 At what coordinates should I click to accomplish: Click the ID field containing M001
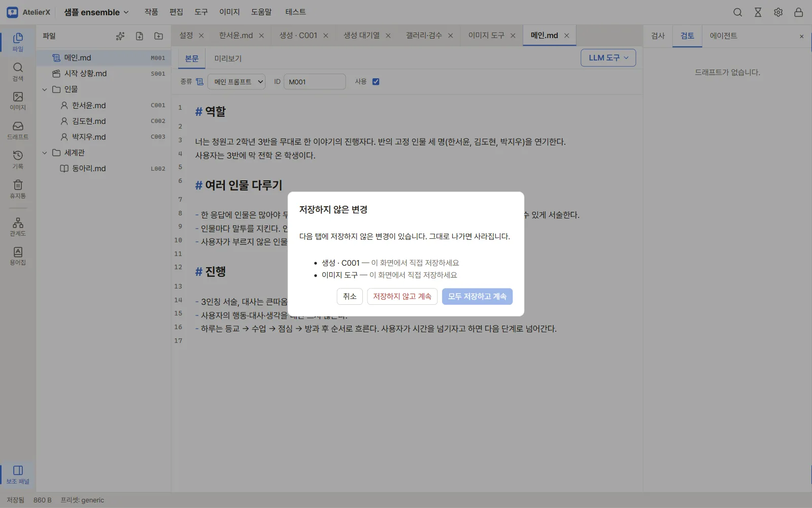pos(315,82)
